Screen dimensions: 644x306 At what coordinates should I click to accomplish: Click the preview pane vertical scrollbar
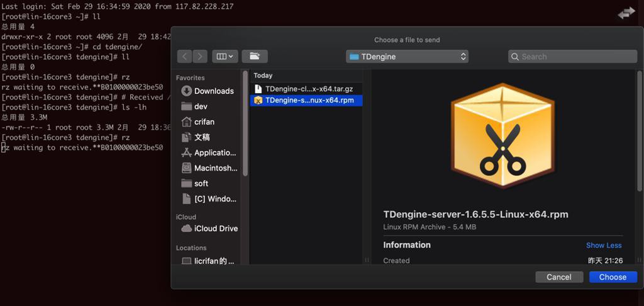tap(639, 132)
